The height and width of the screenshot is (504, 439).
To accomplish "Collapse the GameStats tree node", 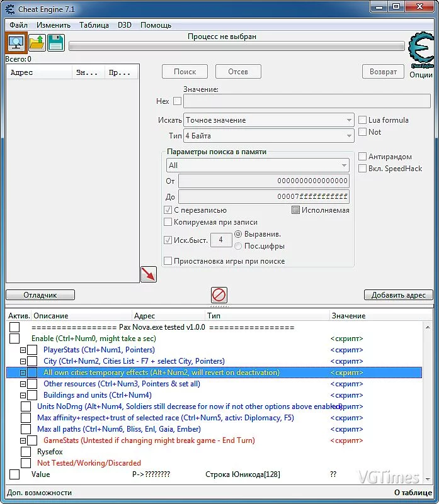I will point(23,440).
